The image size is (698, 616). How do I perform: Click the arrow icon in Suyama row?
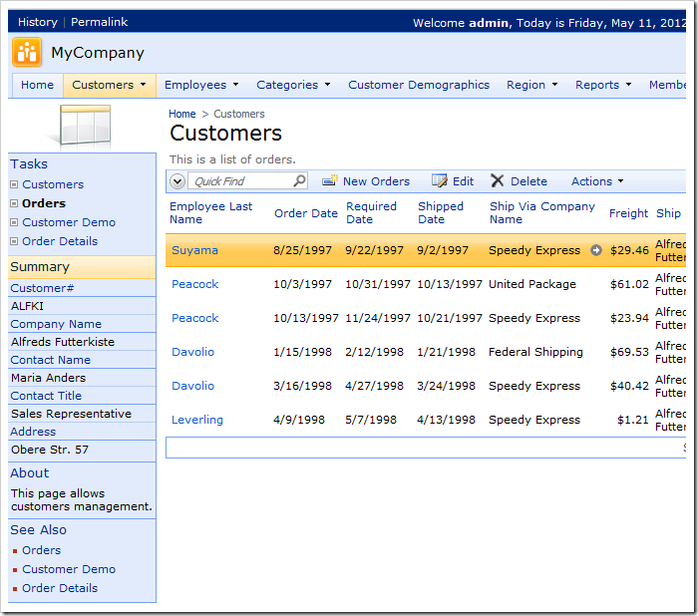pyautogui.click(x=596, y=250)
